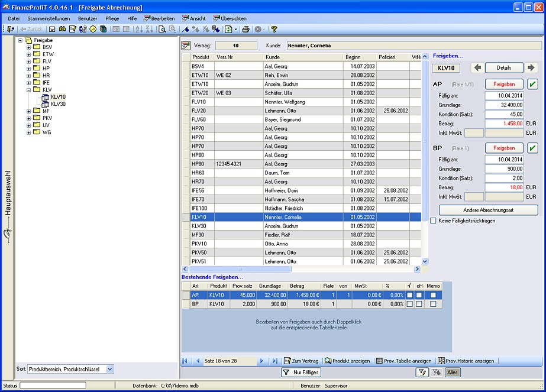Screen dimensions: 546x392
Task: Collapse the KLV folder in the tree
Action: [28, 90]
